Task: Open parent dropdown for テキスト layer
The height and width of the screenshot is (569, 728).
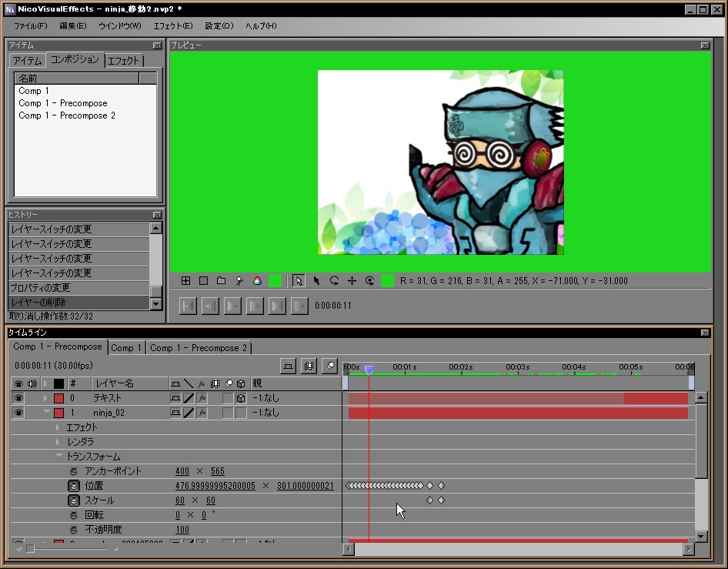Action: pyautogui.click(x=265, y=398)
